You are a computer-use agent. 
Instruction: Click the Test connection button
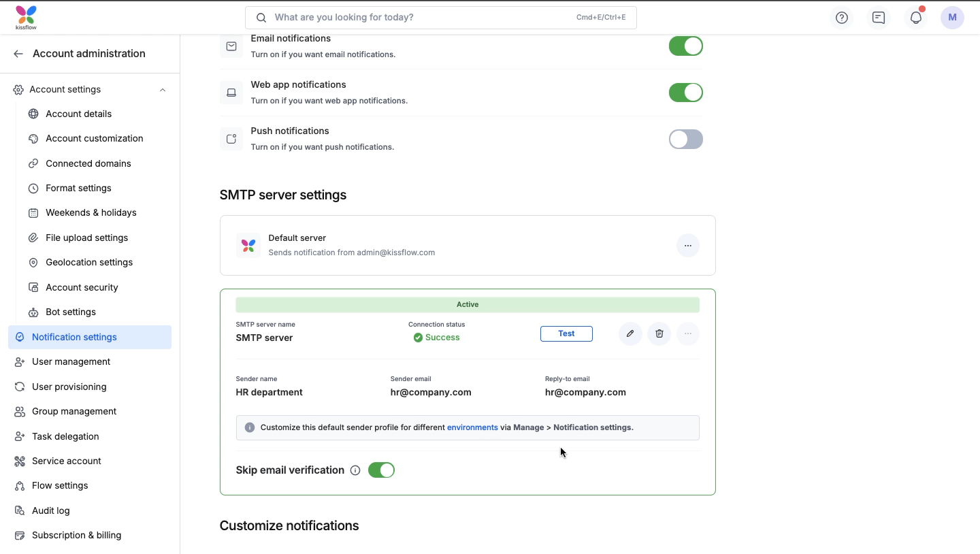(x=566, y=333)
